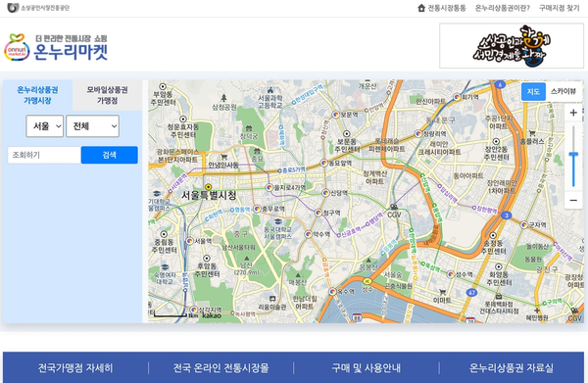Focus the 조회하기 search field

[44, 155]
